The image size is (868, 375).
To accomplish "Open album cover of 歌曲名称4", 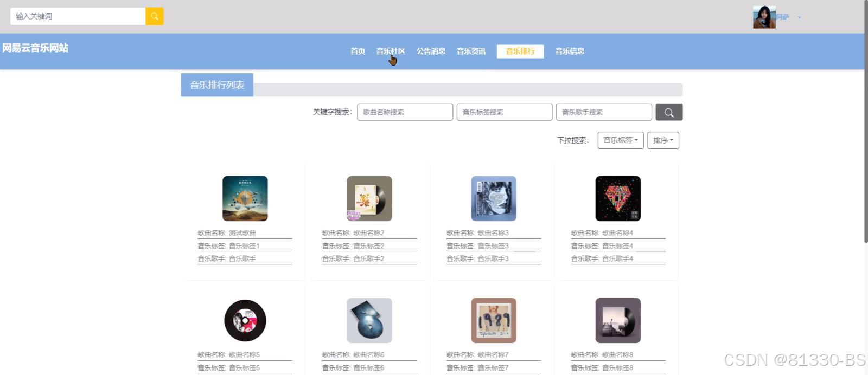I will tap(618, 198).
